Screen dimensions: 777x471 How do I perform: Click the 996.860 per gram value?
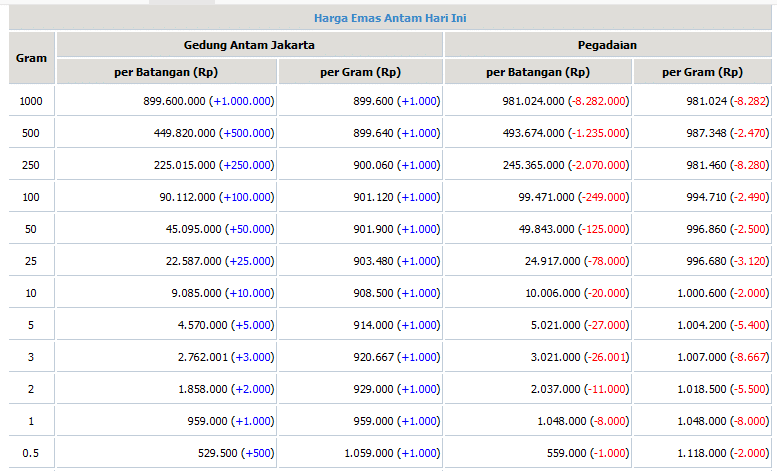tap(706, 229)
